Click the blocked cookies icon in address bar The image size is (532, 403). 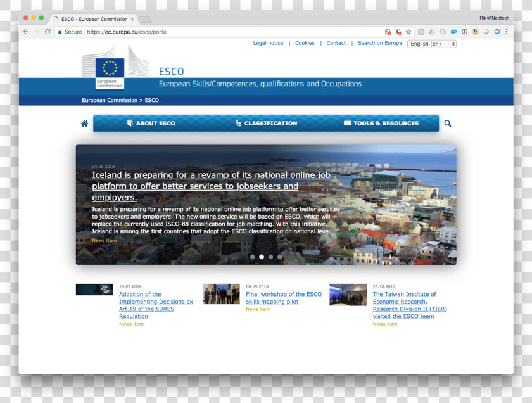coord(398,32)
